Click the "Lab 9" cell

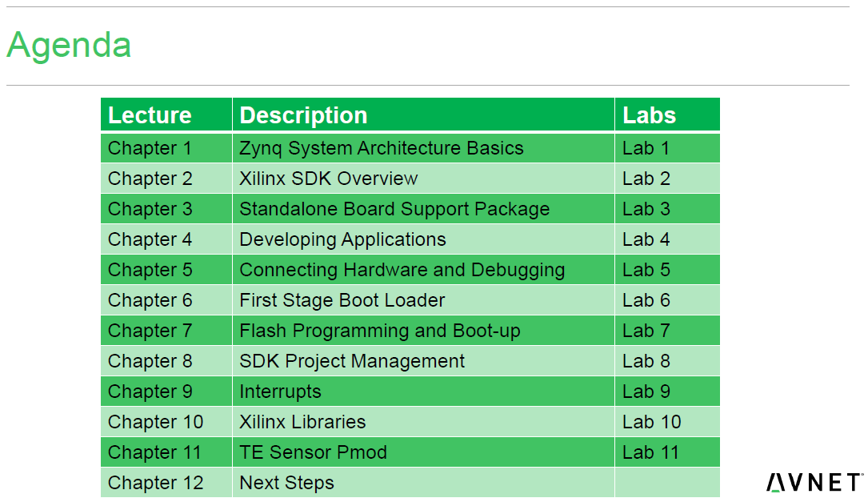pos(668,392)
